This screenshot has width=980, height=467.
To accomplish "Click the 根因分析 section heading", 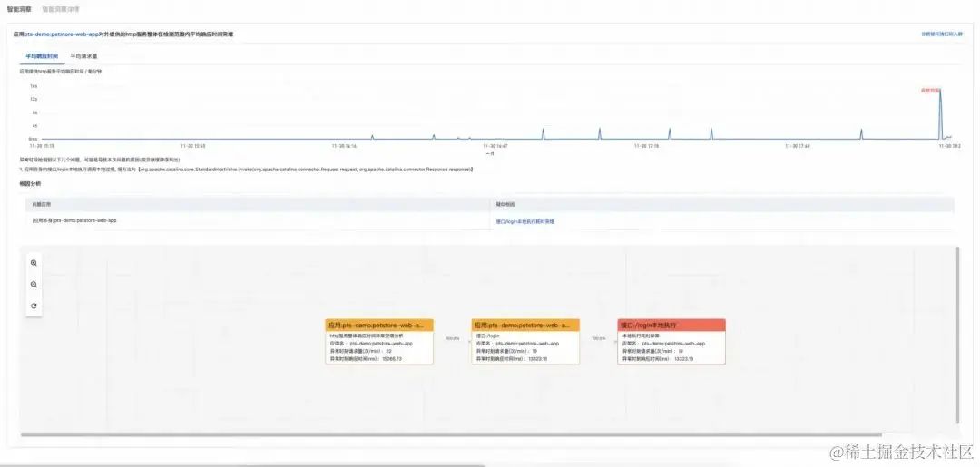I will [x=30, y=184].
